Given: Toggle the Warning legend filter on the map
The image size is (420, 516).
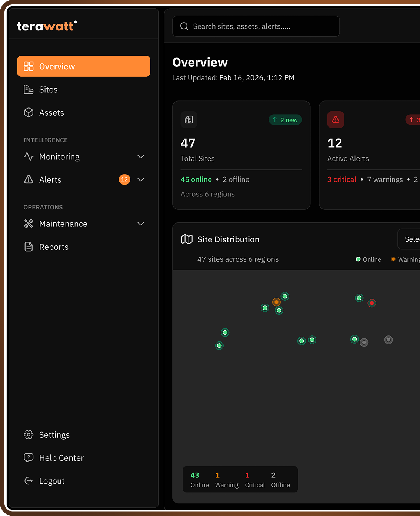Looking at the screenshot, I should tap(406, 259).
